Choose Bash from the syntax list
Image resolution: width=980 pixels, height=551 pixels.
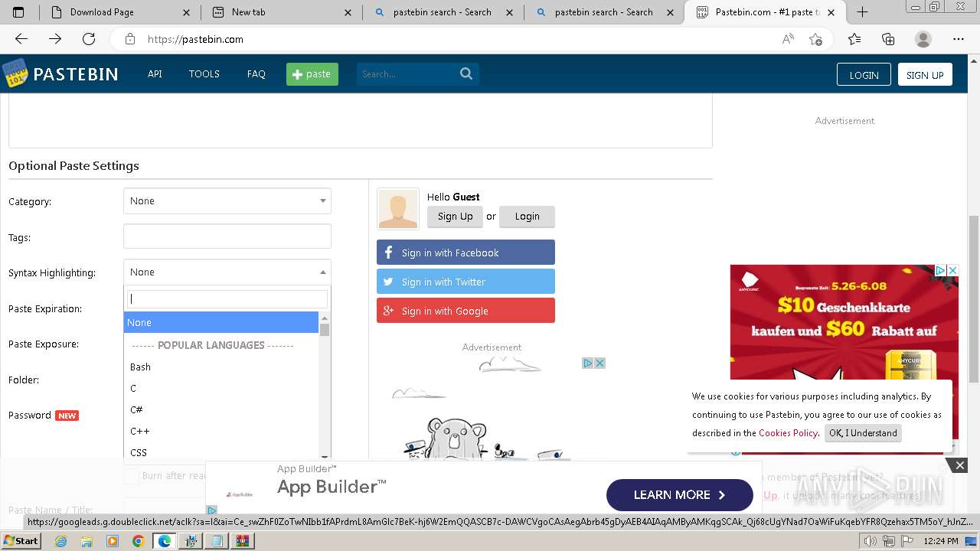pos(220,367)
